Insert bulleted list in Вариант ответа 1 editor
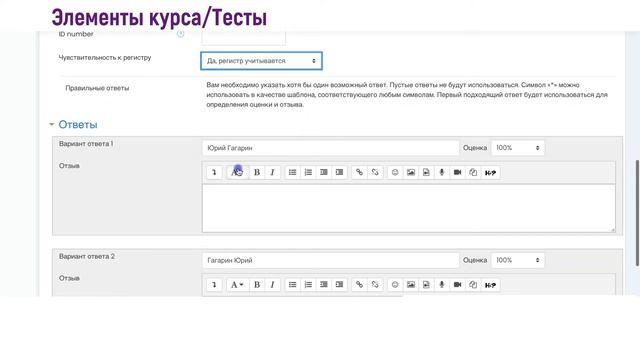Image resolution: width=640 pixels, height=360 pixels. pyautogui.click(x=293, y=172)
